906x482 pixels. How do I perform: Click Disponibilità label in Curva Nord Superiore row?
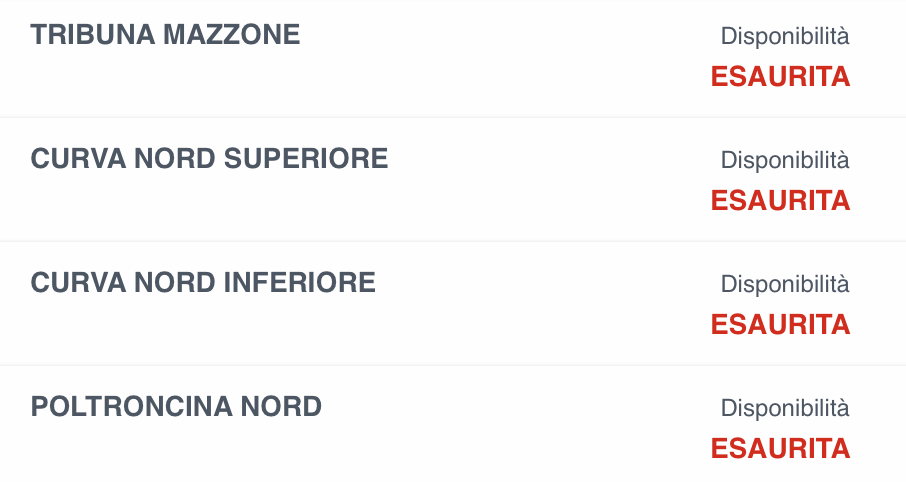[785, 160]
